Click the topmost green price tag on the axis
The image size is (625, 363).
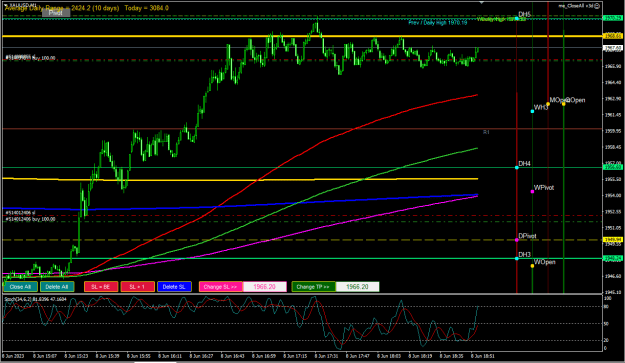click(x=613, y=18)
